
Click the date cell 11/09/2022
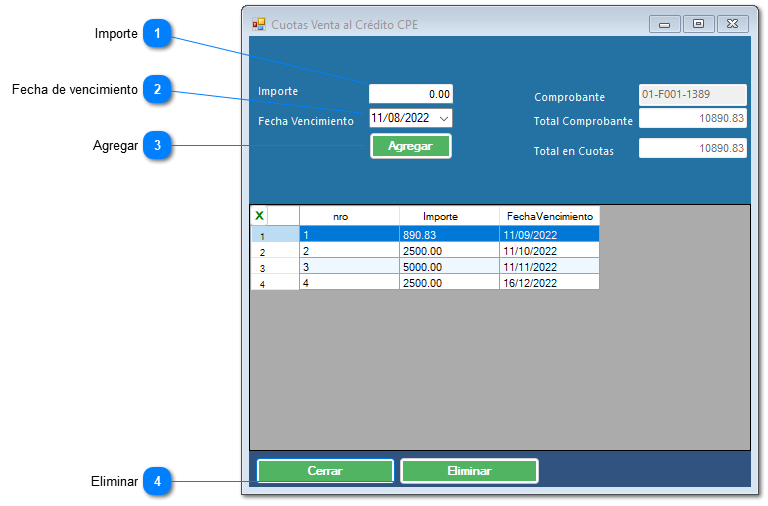coord(549,234)
